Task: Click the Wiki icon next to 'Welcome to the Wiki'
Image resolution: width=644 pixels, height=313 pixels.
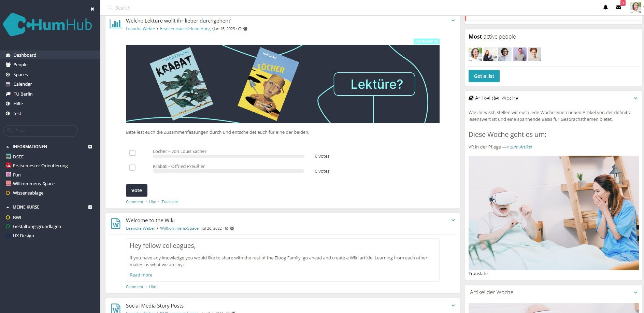Action: pyautogui.click(x=116, y=224)
